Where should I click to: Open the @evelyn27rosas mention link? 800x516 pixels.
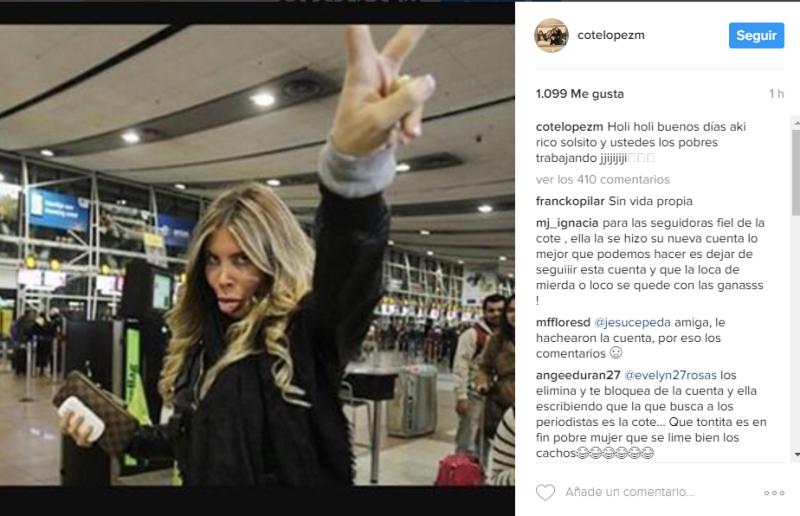670,375
